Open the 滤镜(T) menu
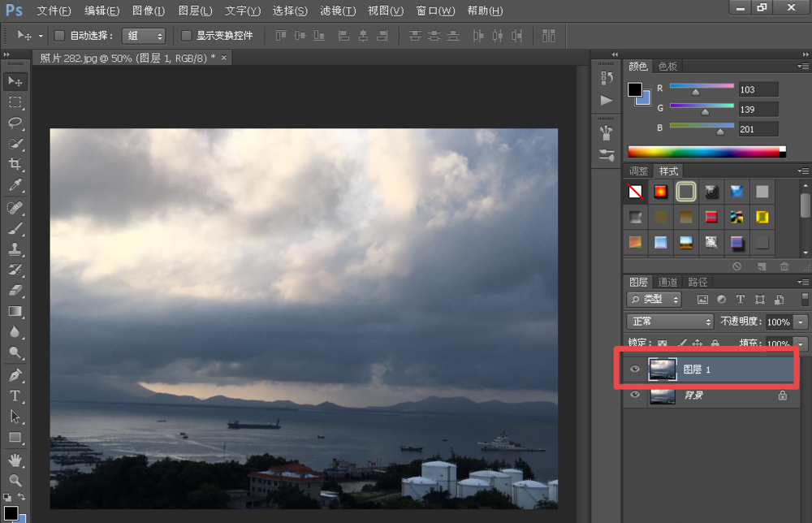The width and height of the screenshot is (812, 523). click(338, 11)
